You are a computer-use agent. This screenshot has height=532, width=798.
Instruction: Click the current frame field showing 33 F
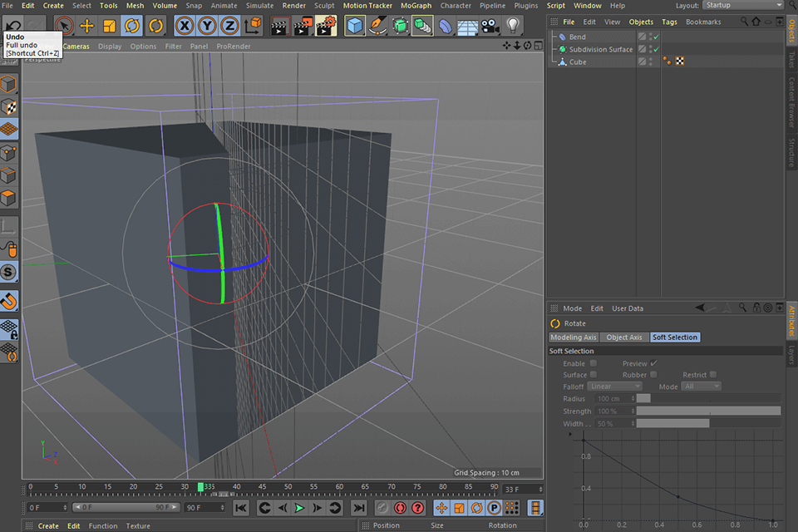pyautogui.click(x=522, y=489)
